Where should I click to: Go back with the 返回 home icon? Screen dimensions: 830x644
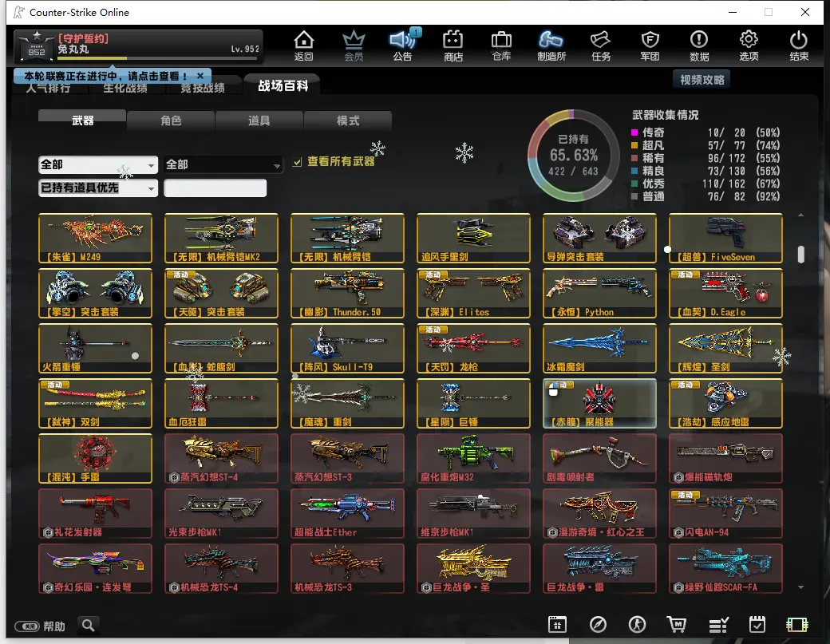click(x=304, y=45)
